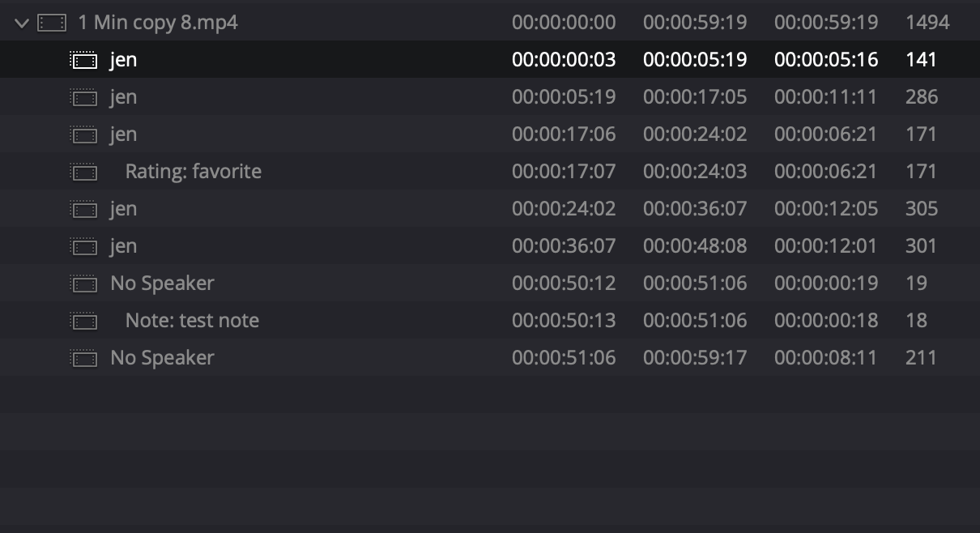Select the 1 Min copy 8.mp4 clip name
The width and height of the screenshot is (980, 533).
point(157,23)
